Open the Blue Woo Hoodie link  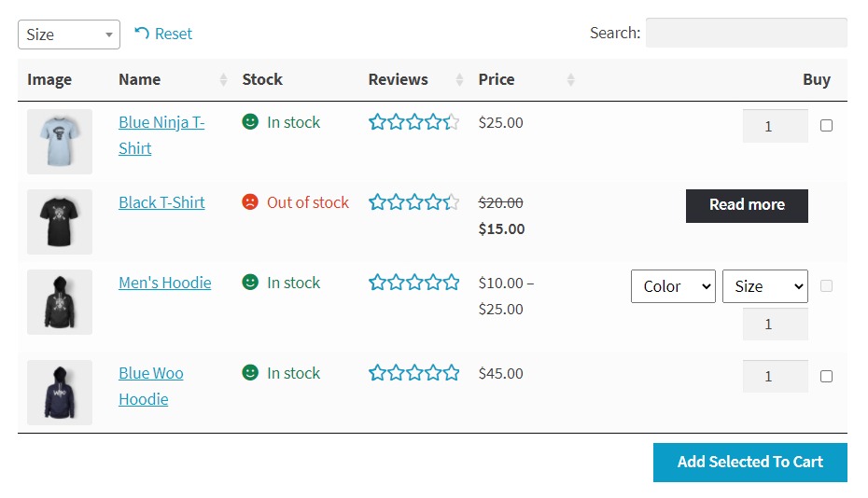[151, 386]
